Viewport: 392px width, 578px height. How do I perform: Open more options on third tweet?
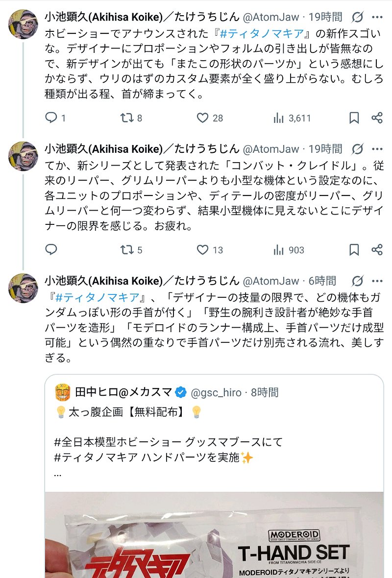pyautogui.click(x=377, y=281)
